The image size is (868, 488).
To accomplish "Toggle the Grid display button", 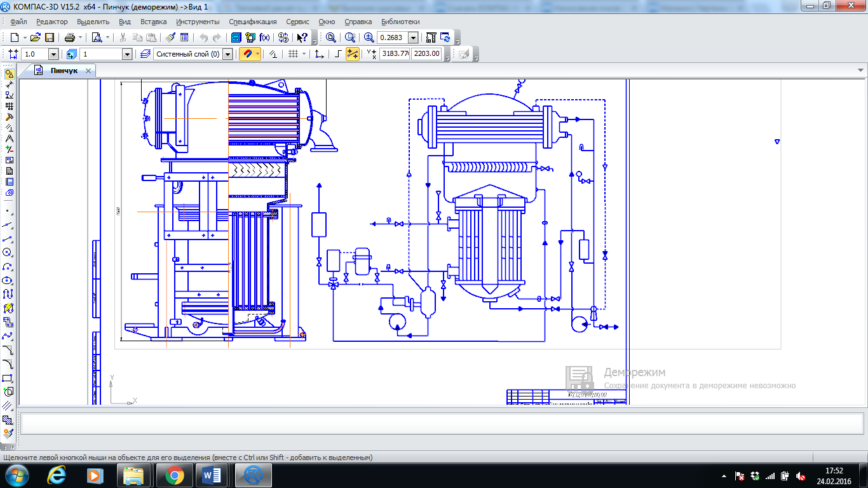I will point(293,54).
